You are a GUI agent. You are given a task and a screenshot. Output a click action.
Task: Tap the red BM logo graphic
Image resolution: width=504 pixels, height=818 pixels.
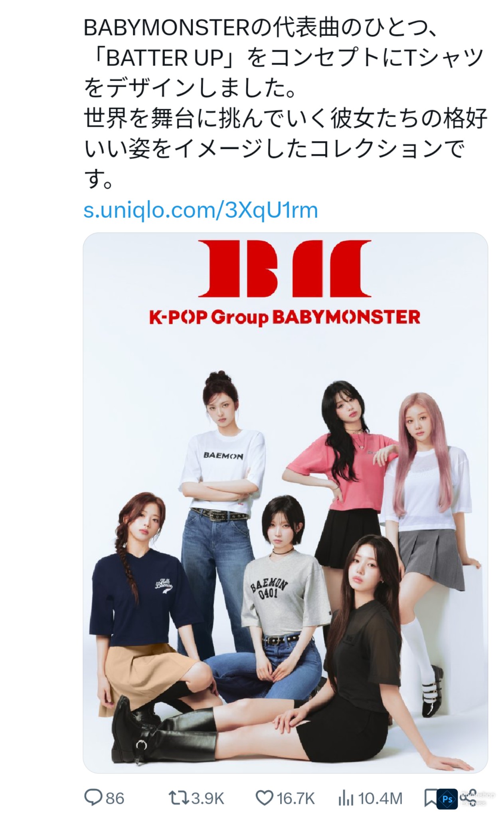coord(285,268)
